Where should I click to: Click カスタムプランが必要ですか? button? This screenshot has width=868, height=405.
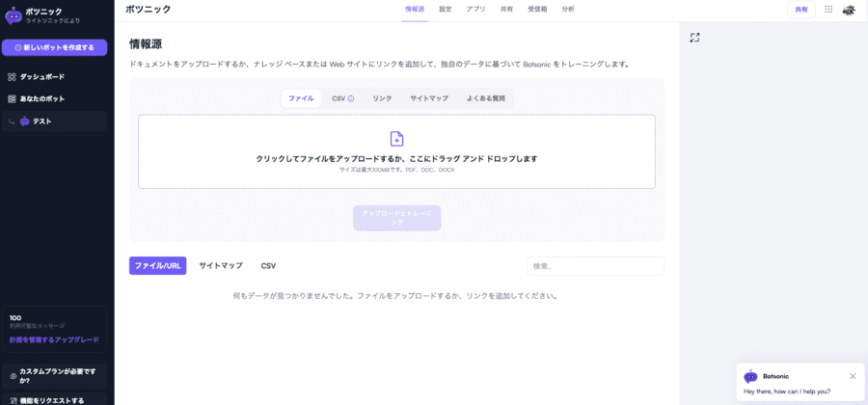(54, 376)
